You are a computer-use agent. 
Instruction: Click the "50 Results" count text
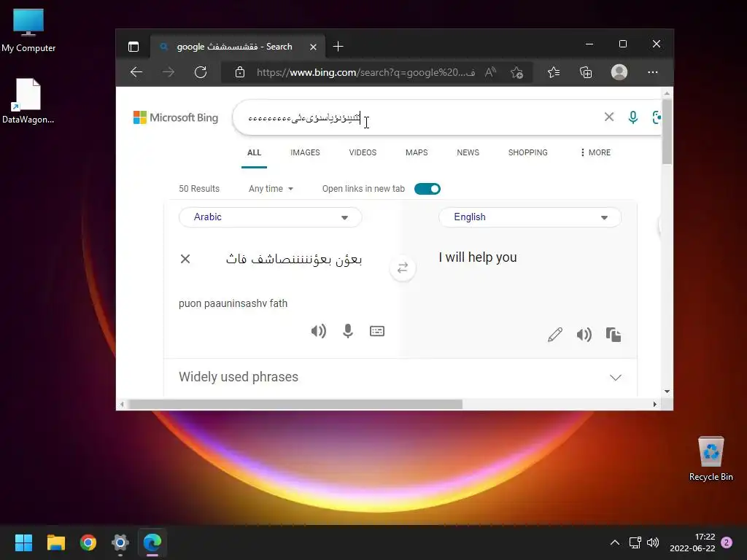199,189
